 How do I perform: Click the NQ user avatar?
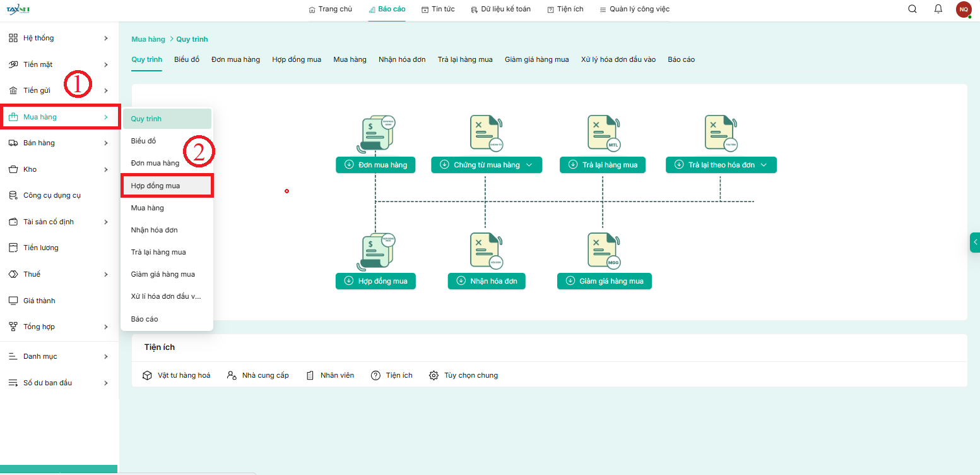[963, 9]
